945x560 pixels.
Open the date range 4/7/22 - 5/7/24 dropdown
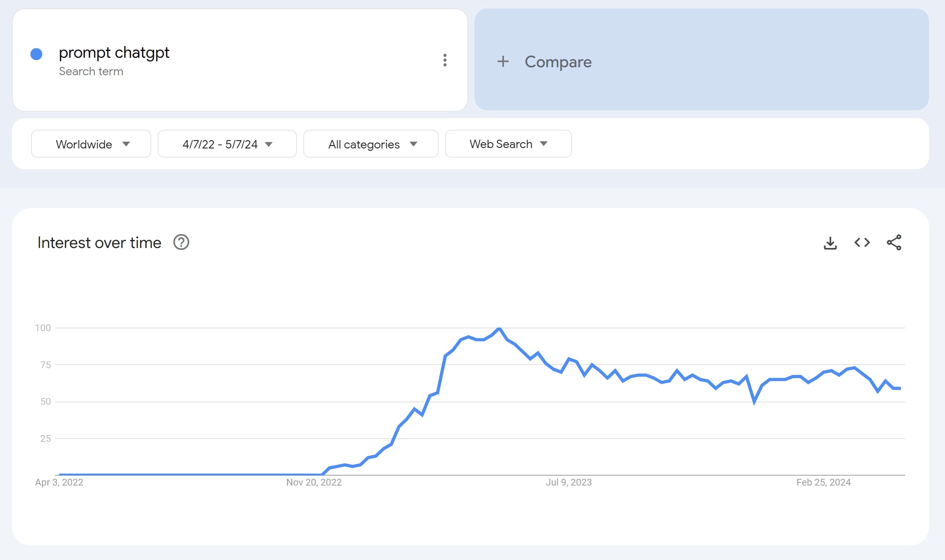(x=226, y=144)
